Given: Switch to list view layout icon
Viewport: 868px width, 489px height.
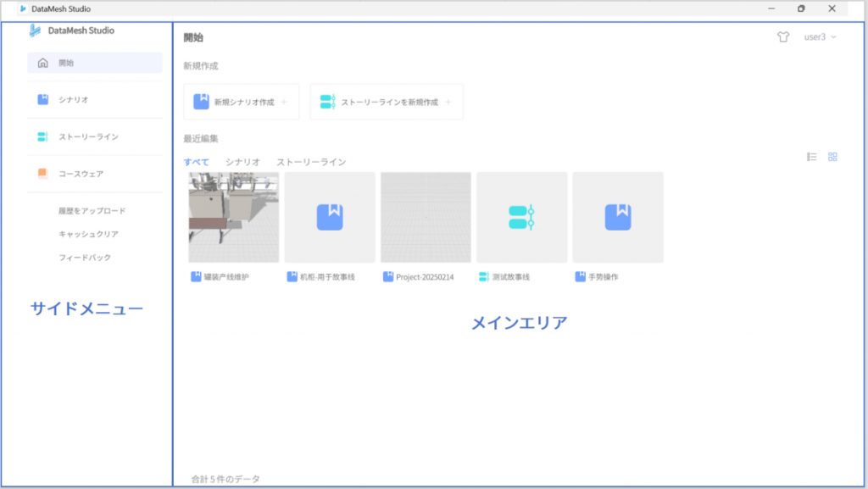Looking at the screenshot, I should pyautogui.click(x=812, y=157).
